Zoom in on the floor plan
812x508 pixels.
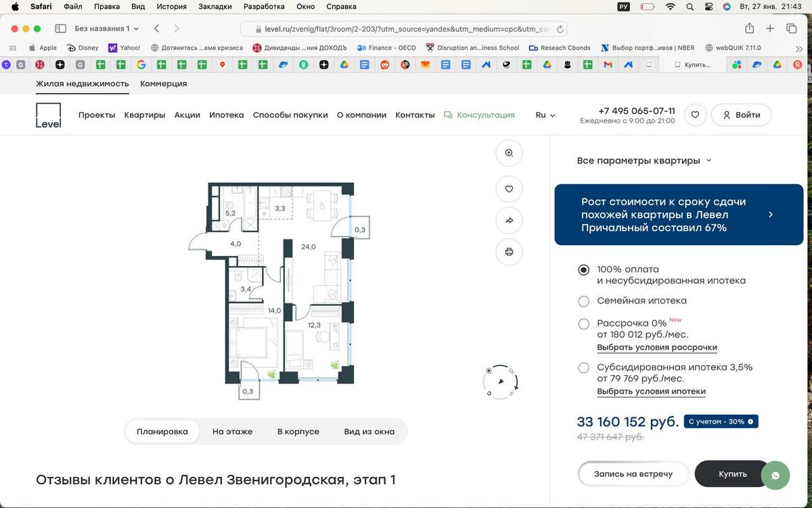[509, 153]
